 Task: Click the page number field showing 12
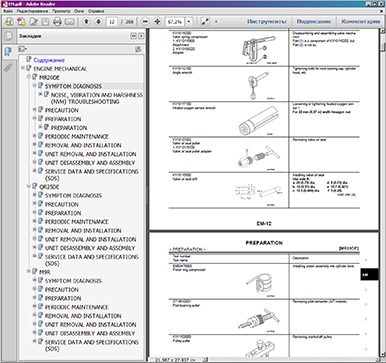(x=112, y=22)
